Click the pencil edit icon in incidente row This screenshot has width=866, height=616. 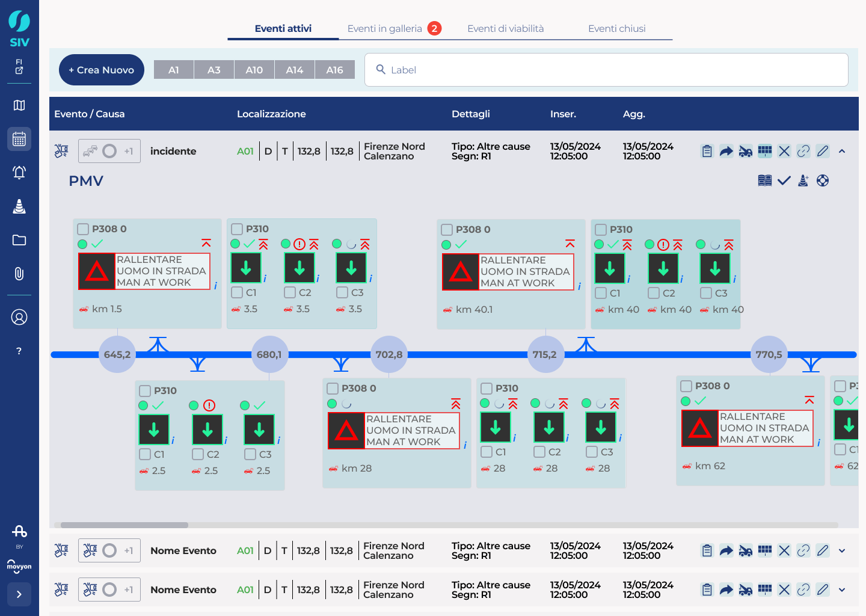click(823, 151)
